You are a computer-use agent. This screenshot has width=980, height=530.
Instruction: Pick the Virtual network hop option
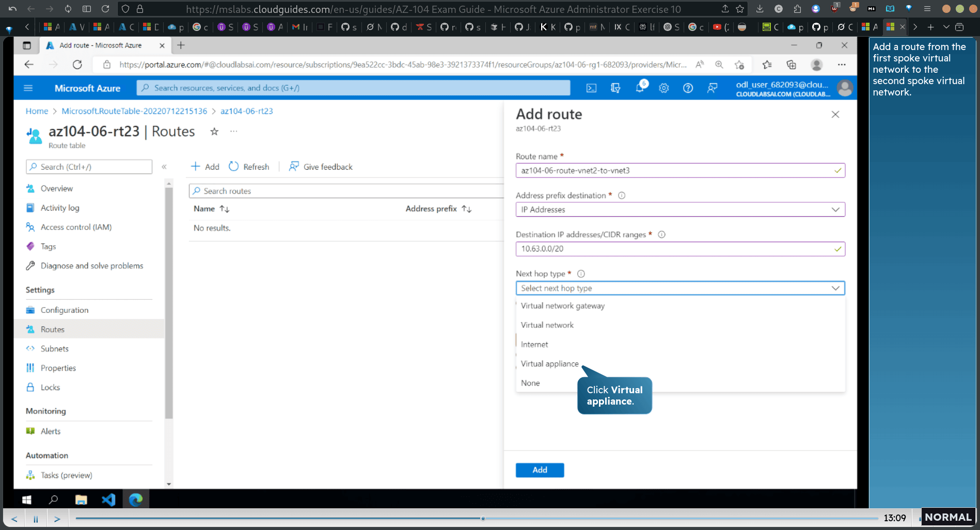coord(547,325)
